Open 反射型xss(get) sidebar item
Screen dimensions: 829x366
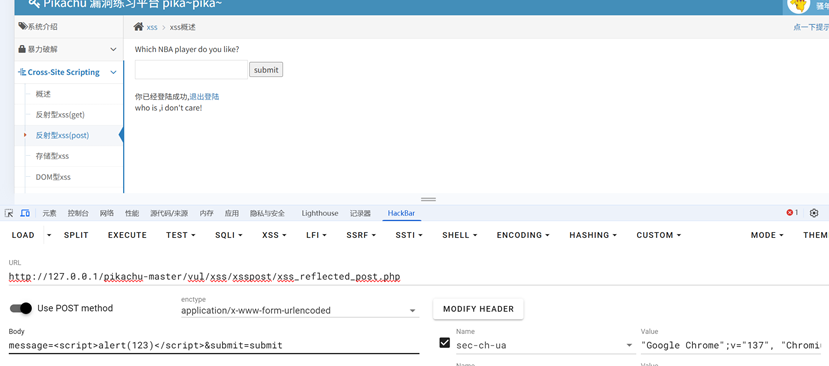coord(60,115)
